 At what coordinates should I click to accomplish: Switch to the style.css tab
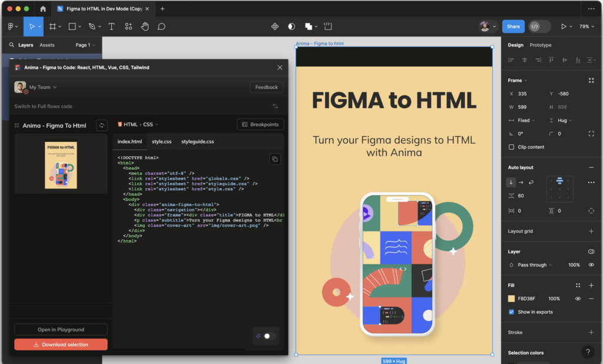click(x=161, y=142)
